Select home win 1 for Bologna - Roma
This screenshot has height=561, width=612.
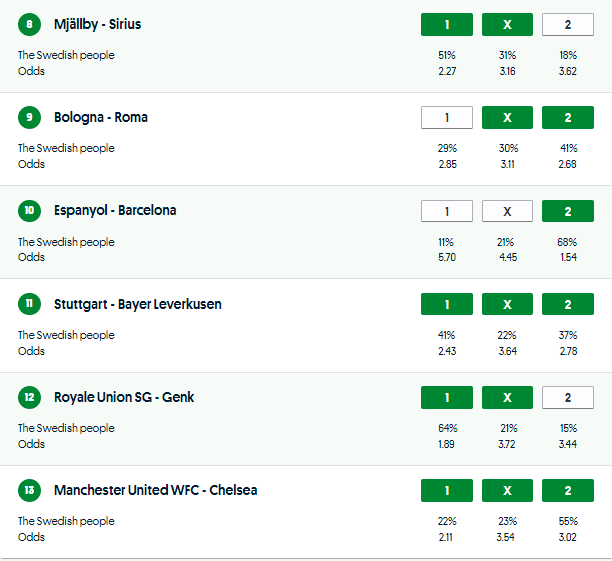pos(447,118)
